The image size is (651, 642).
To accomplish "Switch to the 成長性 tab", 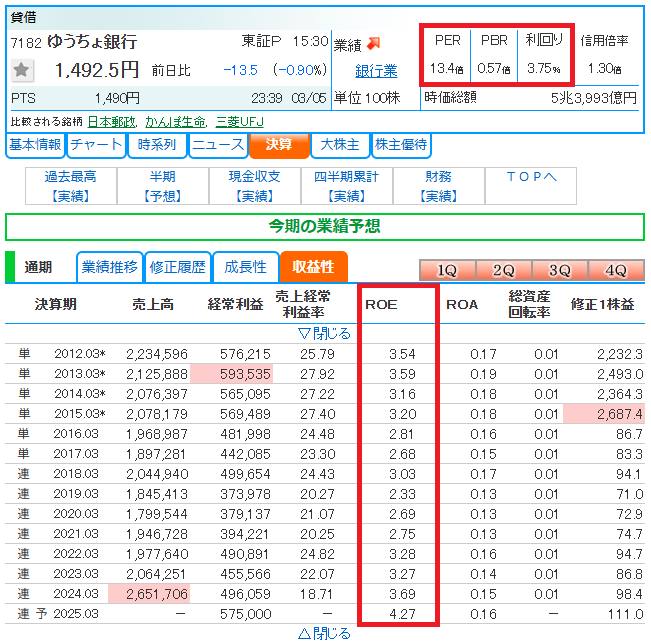I will (245, 267).
